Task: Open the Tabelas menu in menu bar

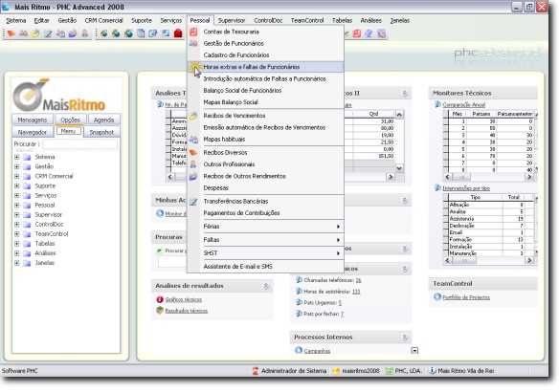Action: pyautogui.click(x=342, y=21)
